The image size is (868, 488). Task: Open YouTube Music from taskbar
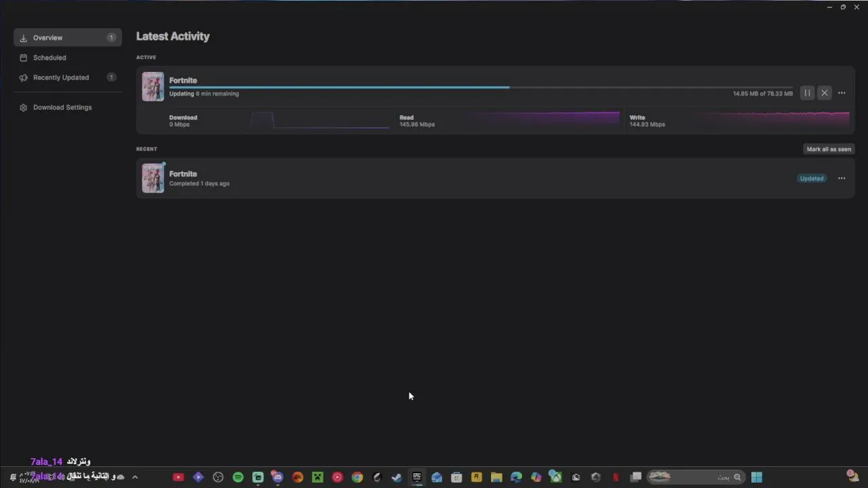pos(337,477)
